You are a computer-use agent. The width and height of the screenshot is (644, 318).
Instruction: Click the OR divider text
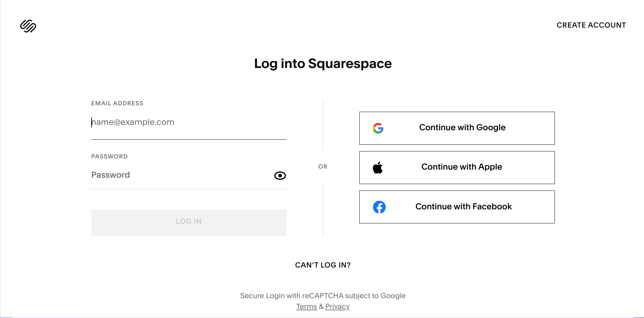[323, 166]
